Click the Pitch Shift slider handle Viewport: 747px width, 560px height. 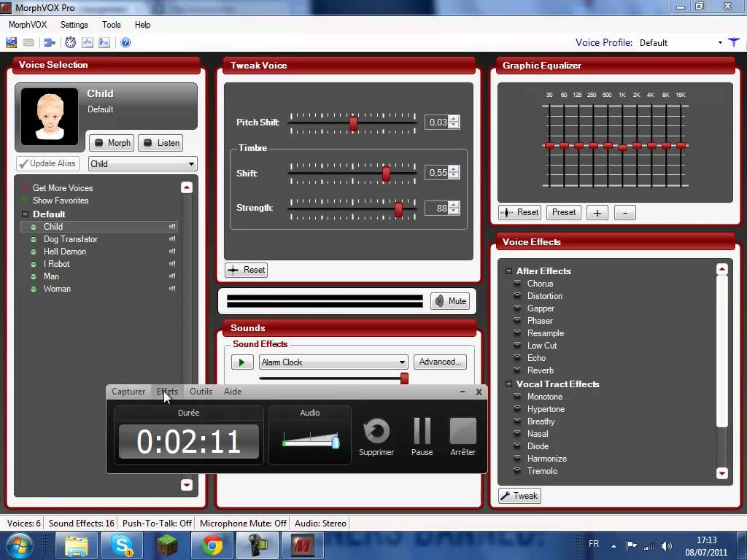(353, 122)
